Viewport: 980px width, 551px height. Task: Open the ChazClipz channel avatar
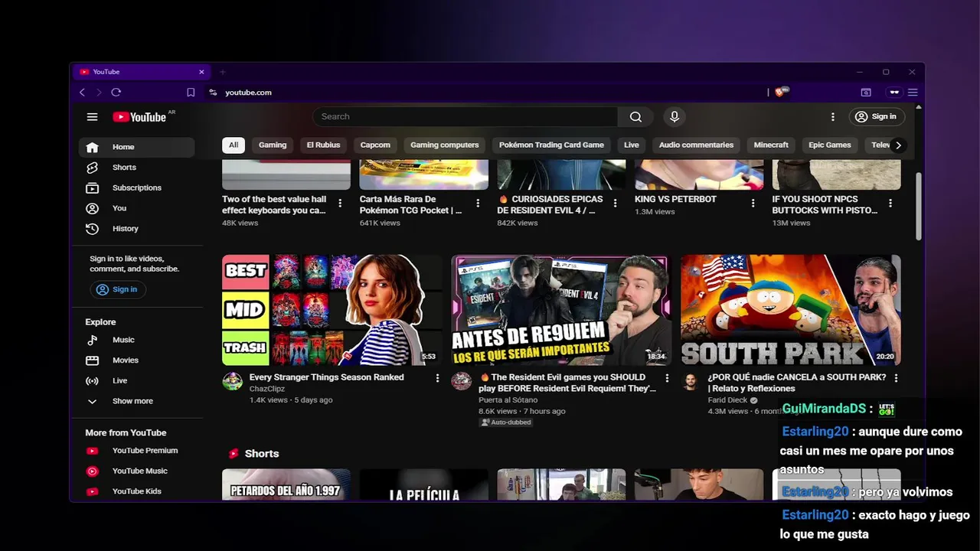tap(232, 381)
